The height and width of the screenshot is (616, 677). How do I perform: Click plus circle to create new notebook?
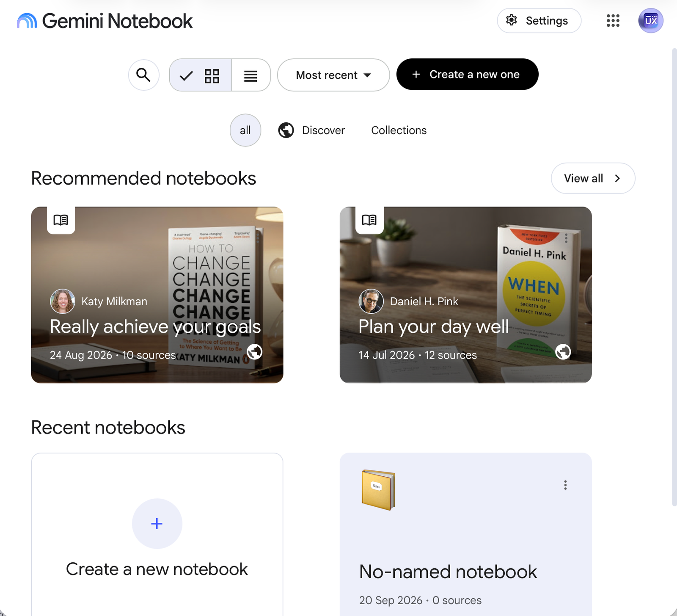click(157, 523)
